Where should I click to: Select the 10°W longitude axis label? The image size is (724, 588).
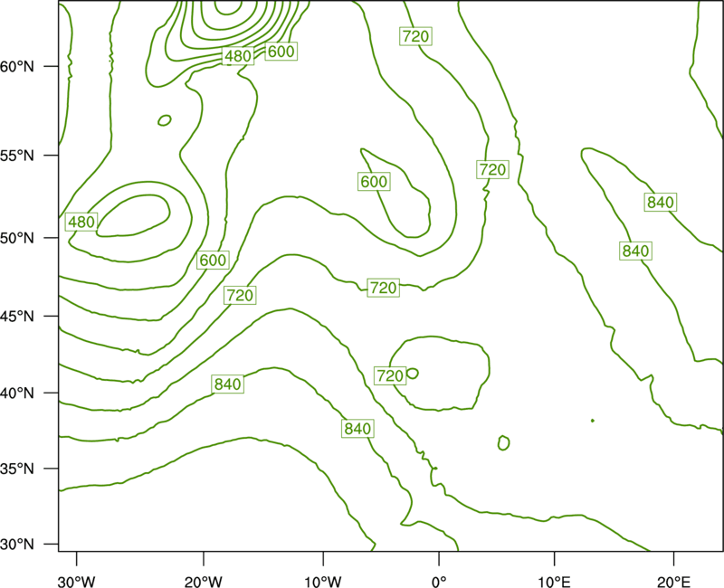[323, 582]
